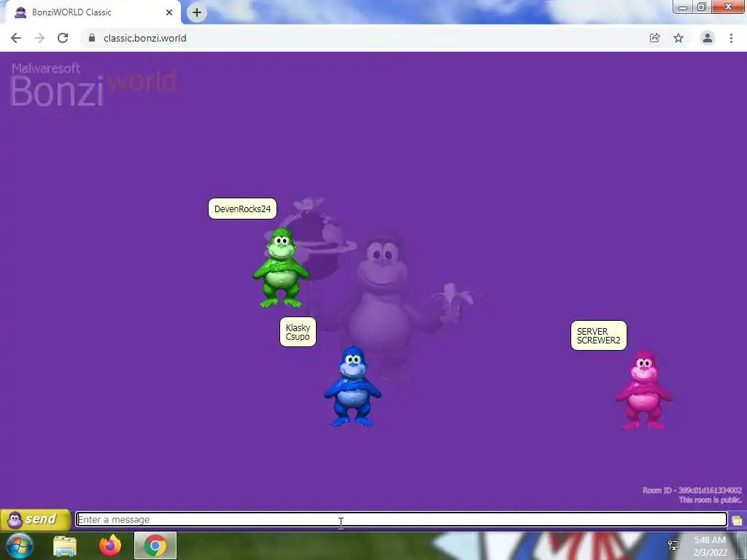This screenshot has height=560, width=747.
Task: Bookmark this page with the star icon
Action: coord(678,38)
